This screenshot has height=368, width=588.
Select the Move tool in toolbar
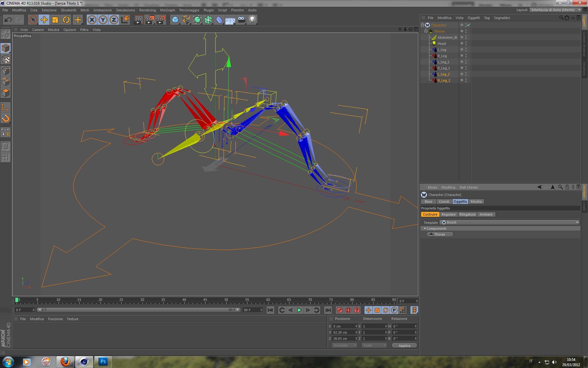[x=44, y=20]
